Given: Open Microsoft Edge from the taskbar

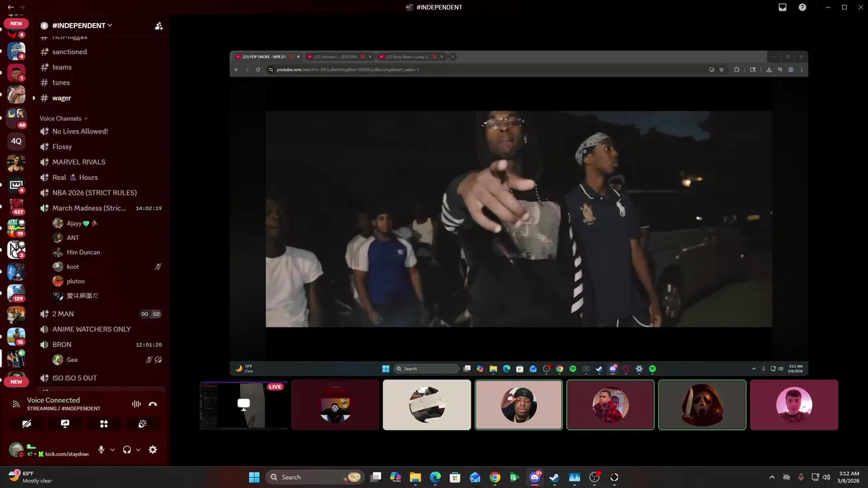Looking at the screenshot, I should [435, 477].
